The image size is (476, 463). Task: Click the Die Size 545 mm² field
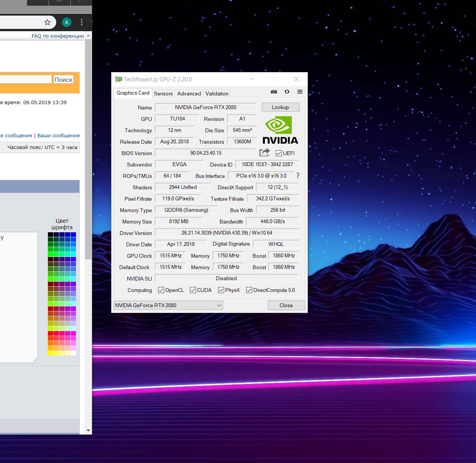click(x=242, y=130)
